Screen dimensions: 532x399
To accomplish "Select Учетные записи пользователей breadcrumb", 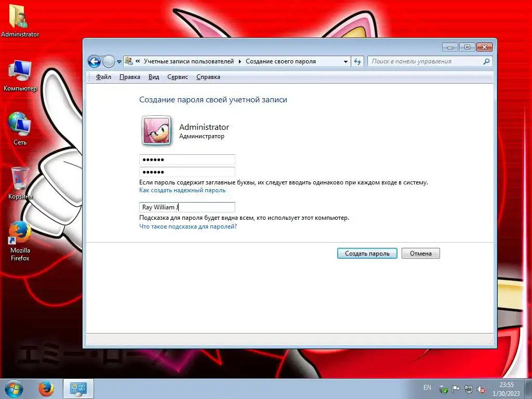I will 189,61.
